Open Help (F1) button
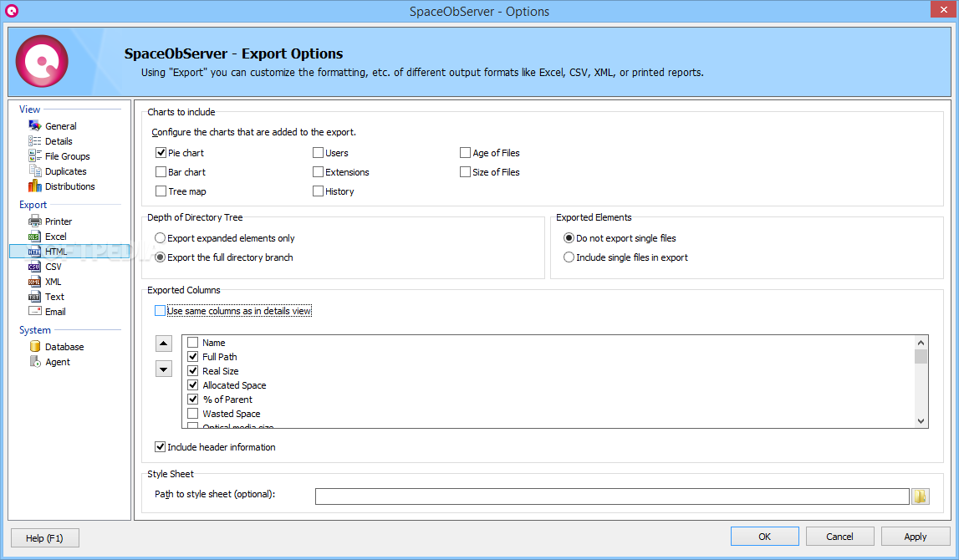The height and width of the screenshot is (560, 959). [44, 538]
